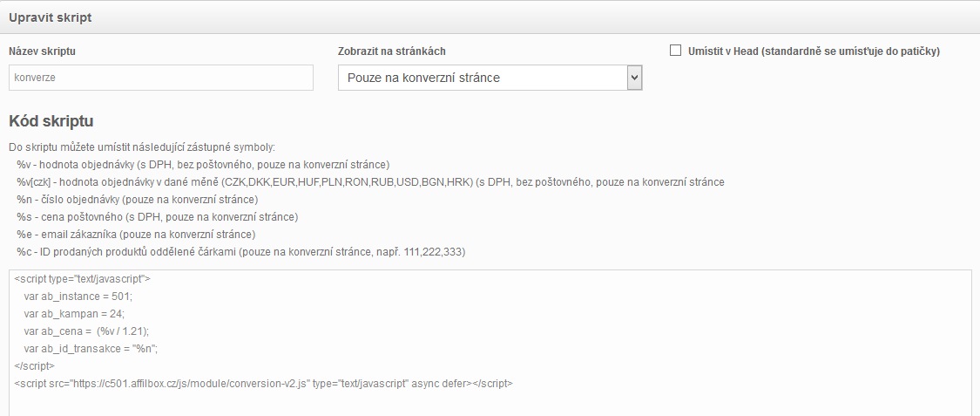The image size is (980, 416).
Task: Click the %v hodnota objednávky description
Action: click(x=203, y=165)
